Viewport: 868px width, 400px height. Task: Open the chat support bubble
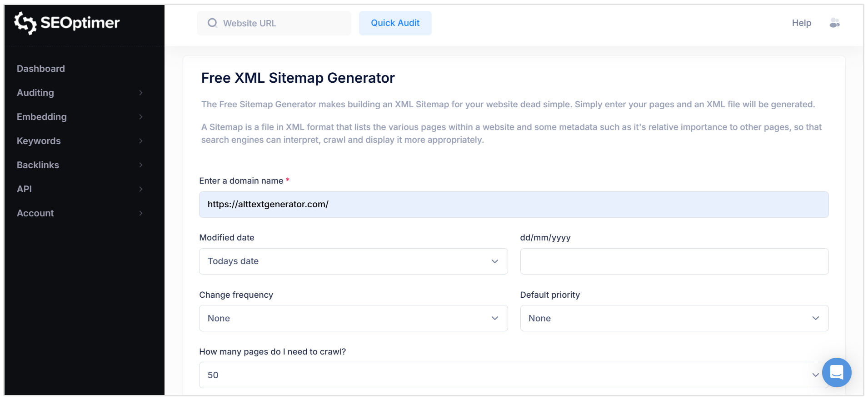[836, 372]
